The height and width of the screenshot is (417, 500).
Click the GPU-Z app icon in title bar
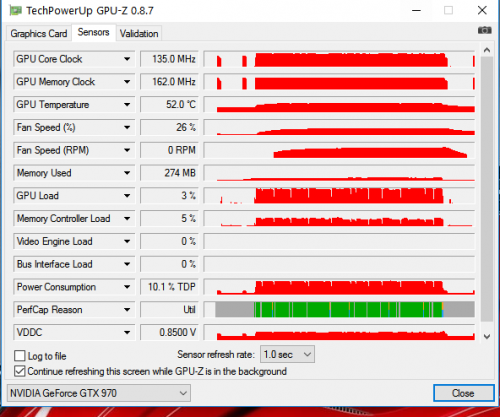pyautogui.click(x=15, y=11)
